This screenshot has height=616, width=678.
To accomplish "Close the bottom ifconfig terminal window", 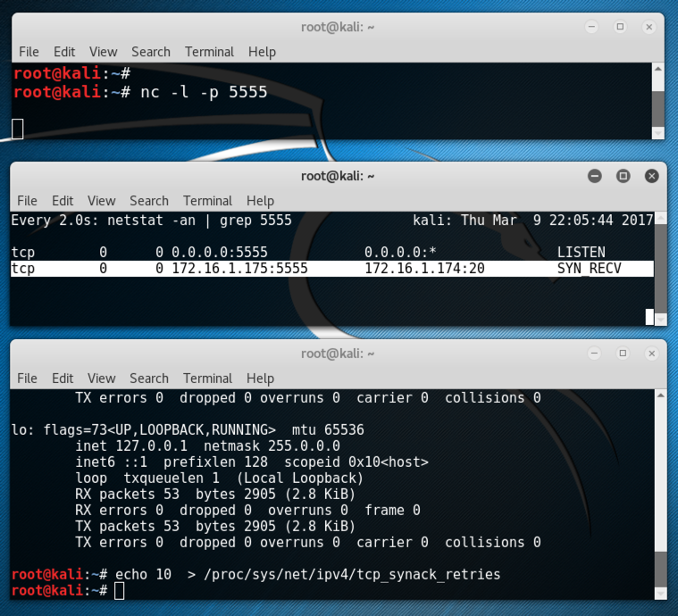I will click(x=651, y=354).
